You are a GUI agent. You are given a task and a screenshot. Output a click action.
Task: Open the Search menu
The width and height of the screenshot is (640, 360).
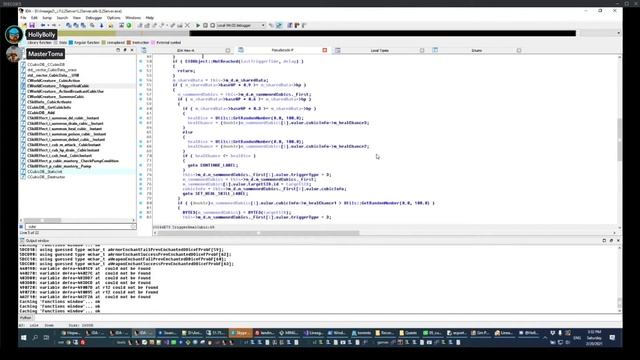coord(62,18)
